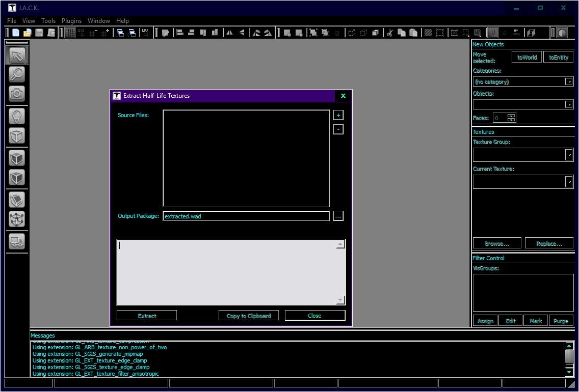Click the message line 'GL_EXT_texture_filter_anisotropic'
Viewport: 579px width, 392px height.
tap(96, 374)
